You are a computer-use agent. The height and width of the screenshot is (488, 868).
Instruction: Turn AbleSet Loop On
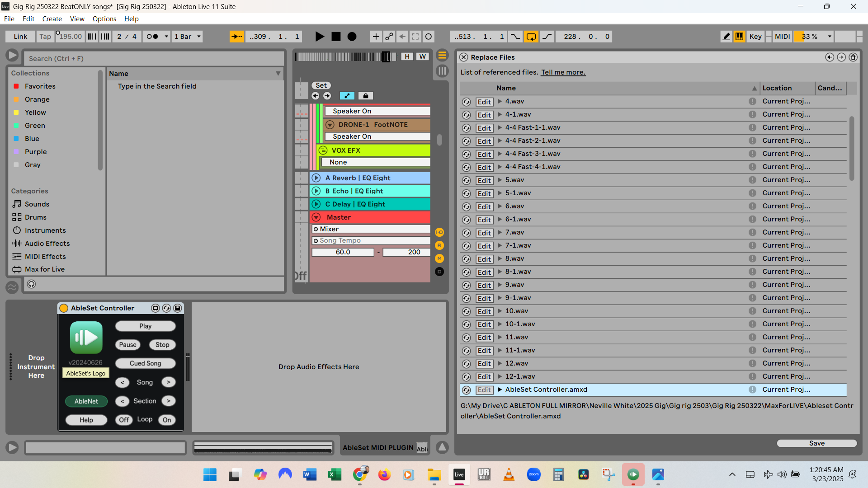[167, 420]
